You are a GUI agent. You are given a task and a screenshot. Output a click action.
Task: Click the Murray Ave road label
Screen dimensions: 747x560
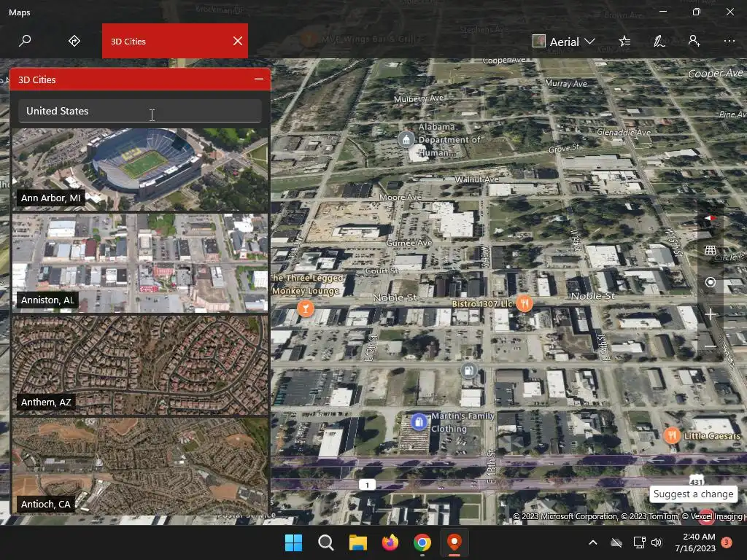[566, 83]
